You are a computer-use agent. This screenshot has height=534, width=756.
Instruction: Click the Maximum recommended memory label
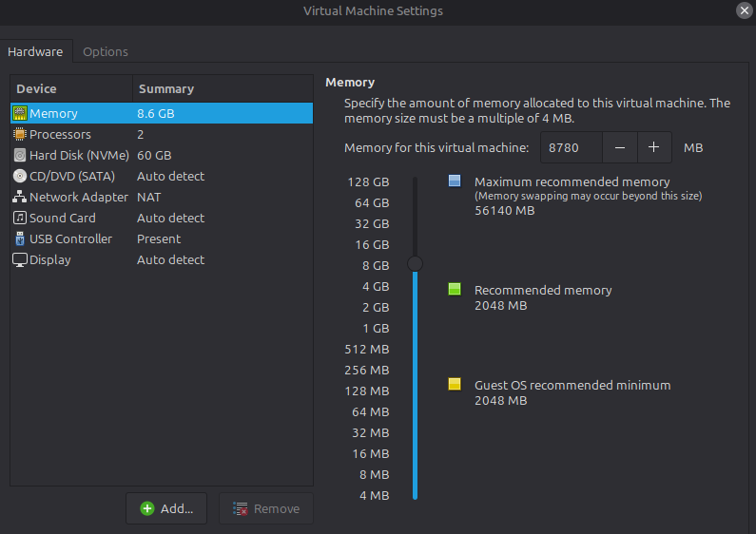point(572,181)
